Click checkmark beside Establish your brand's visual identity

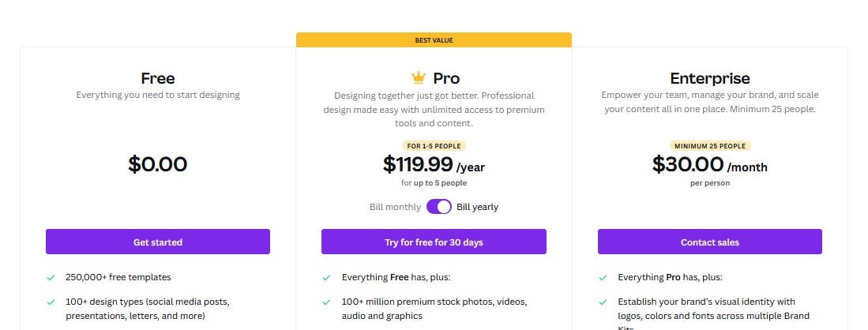point(603,302)
